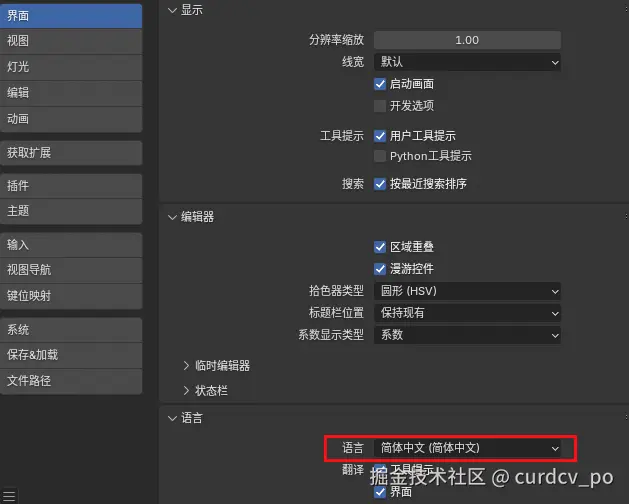Collapse the 显示 panel chevron
This screenshot has width=629, height=504.
[172, 10]
